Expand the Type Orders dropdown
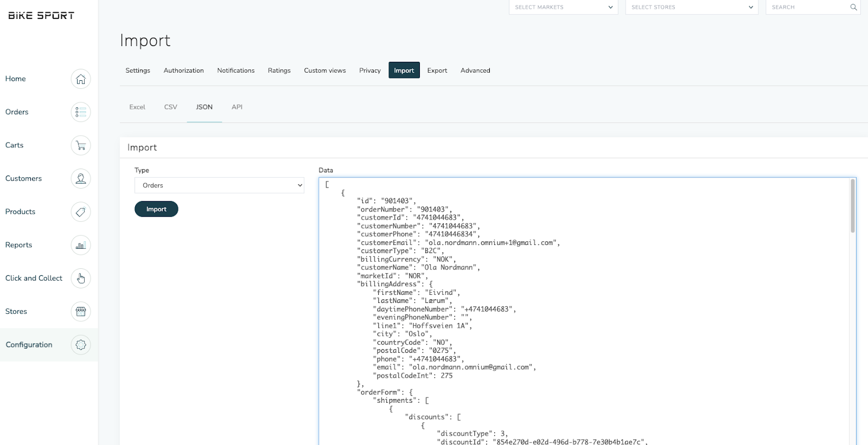868x445 pixels. pos(219,185)
